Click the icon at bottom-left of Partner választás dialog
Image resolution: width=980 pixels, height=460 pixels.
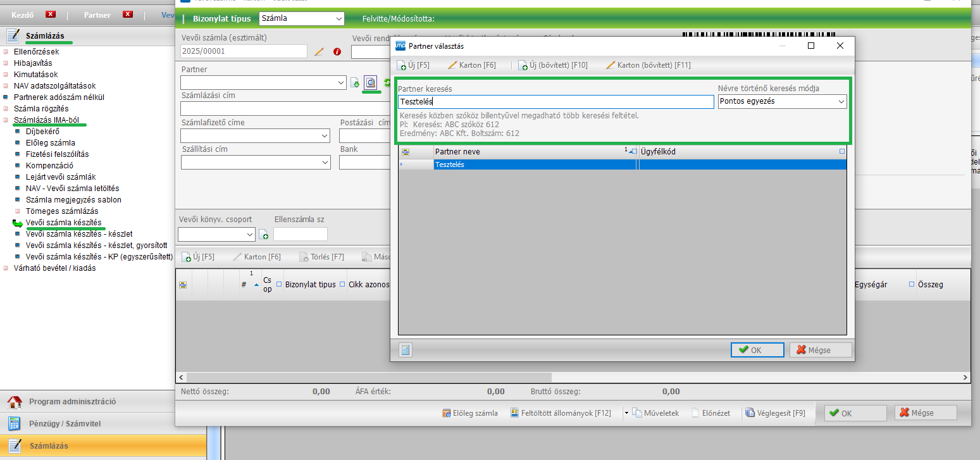(x=406, y=350)
